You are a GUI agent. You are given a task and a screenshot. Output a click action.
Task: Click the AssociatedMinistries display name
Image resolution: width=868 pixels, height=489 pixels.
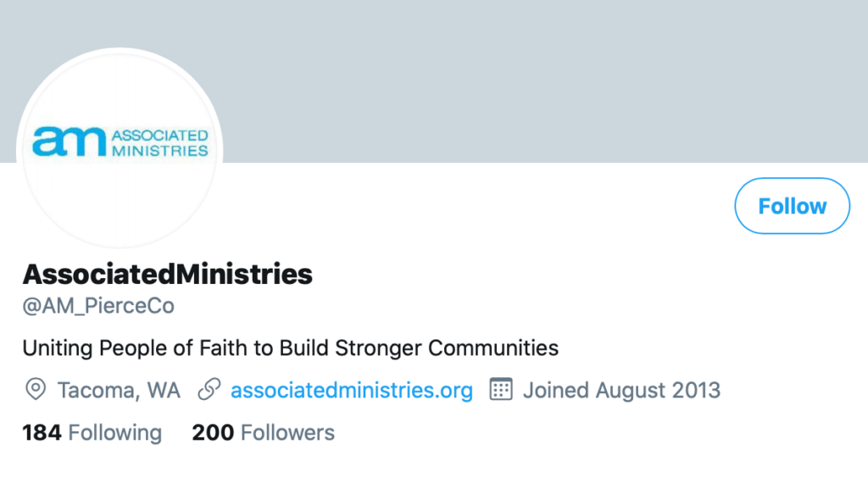click(167, 275)
